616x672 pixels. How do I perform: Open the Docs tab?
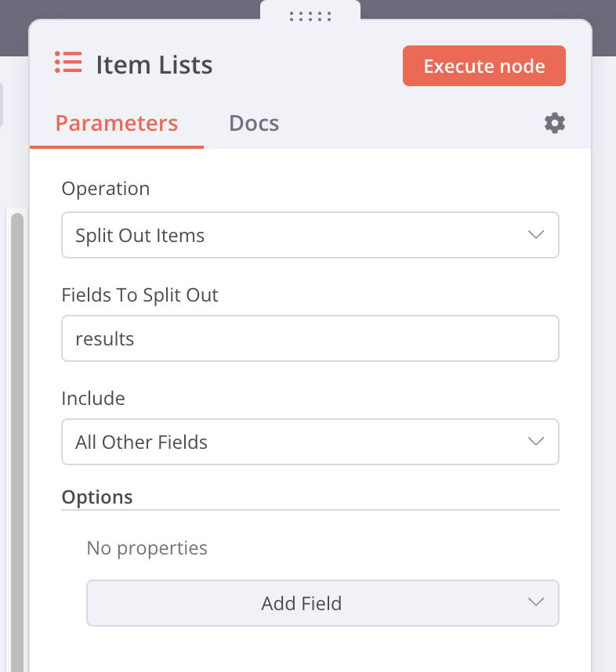(254, 124)
